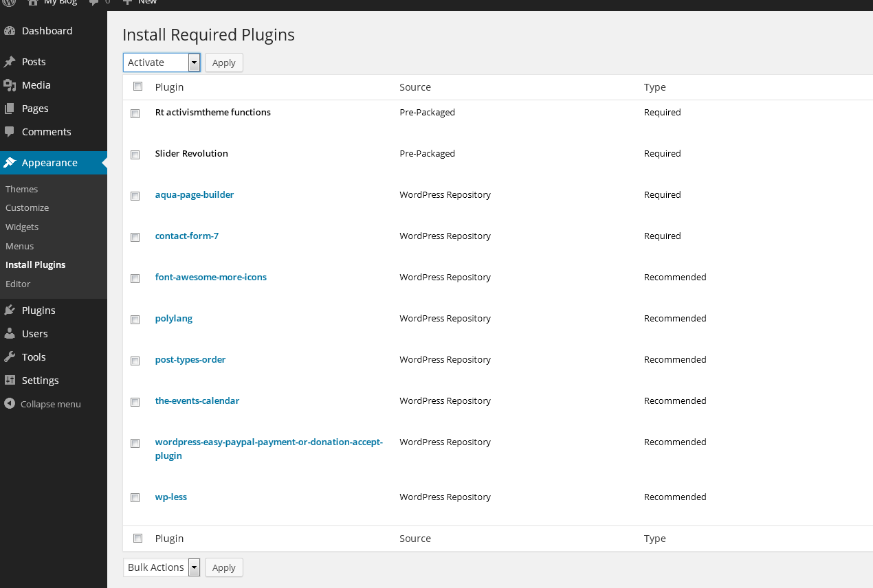Screen dimensions: 873x588
Task: Check the Slider Revolution plugin checkbox
Action: pos(135,155)
